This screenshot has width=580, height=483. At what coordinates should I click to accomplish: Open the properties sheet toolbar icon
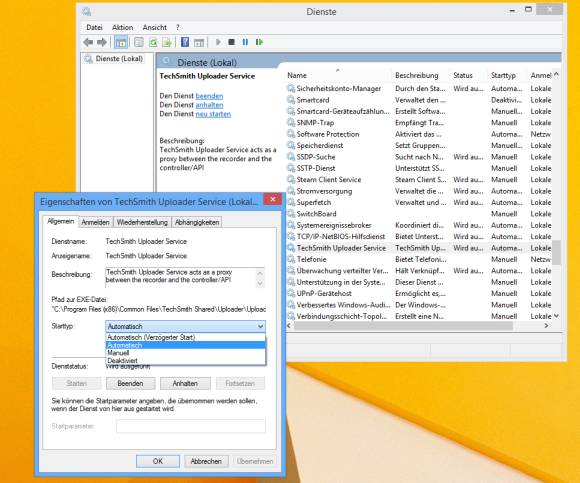[139, 42]
